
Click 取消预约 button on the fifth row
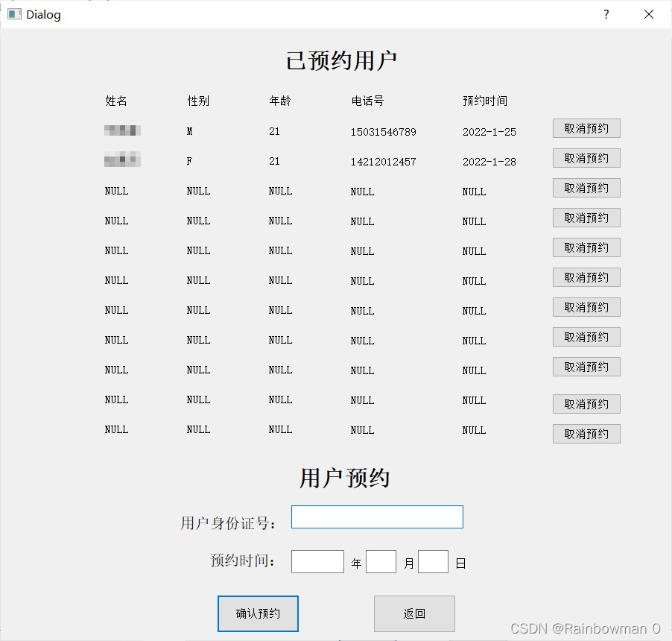586,247
